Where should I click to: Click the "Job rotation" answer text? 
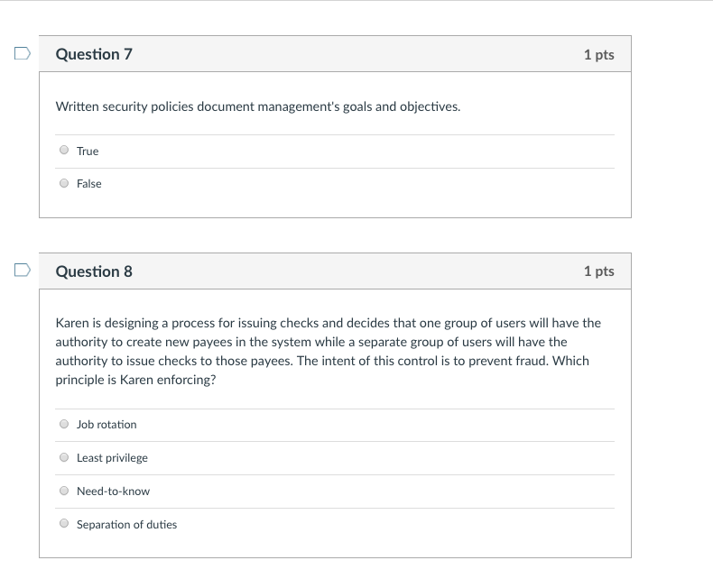coord(106,425)
